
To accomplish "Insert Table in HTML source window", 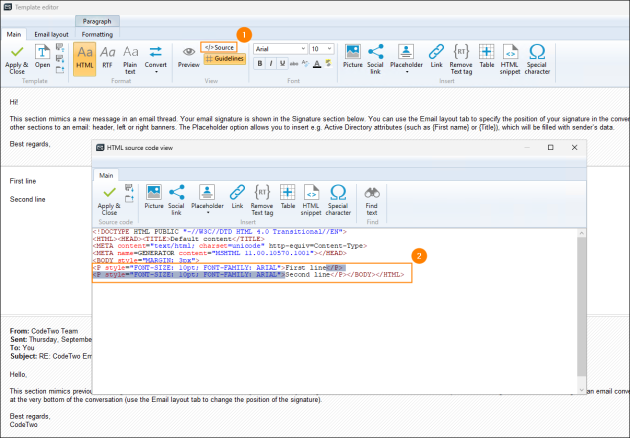I will [x=288, y=197].
